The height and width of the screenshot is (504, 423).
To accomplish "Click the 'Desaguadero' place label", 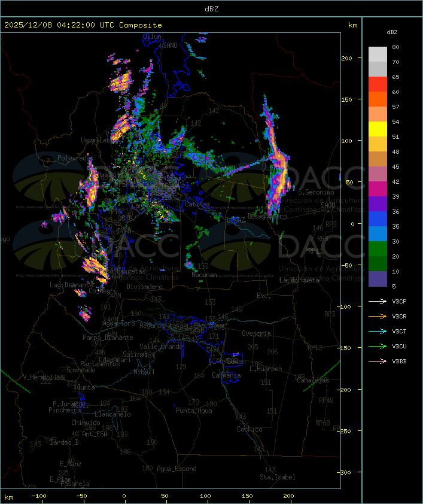I will (267, 216).
